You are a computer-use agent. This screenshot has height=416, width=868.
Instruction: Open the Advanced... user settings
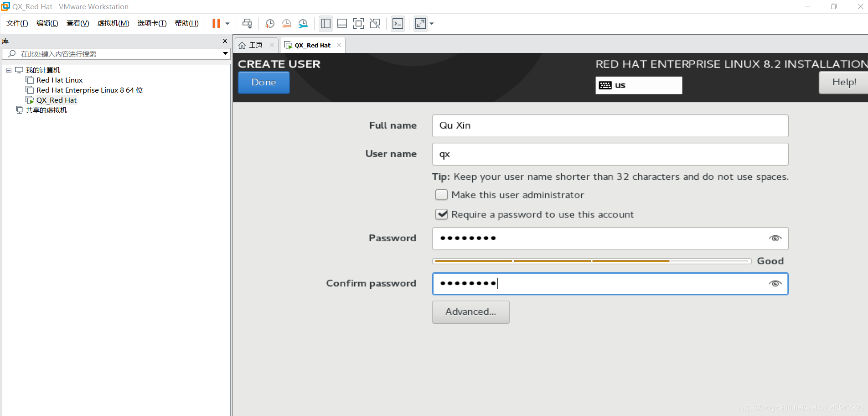[470, 312]
